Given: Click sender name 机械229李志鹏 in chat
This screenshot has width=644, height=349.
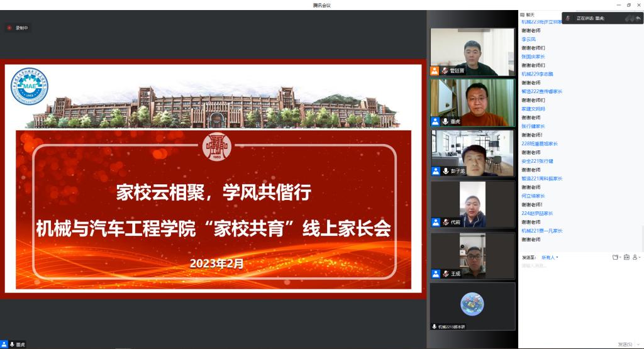Looking at the screenshot, I should pyautogui.click(x=537, y=74).
